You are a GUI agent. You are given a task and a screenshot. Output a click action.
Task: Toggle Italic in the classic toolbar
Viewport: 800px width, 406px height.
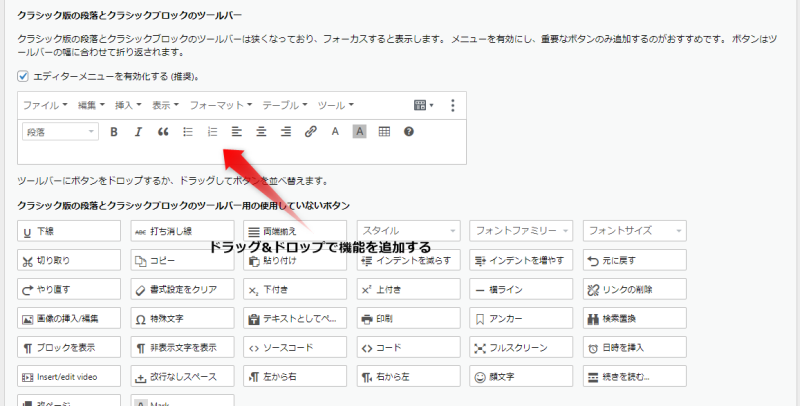(x=138, y=132)
